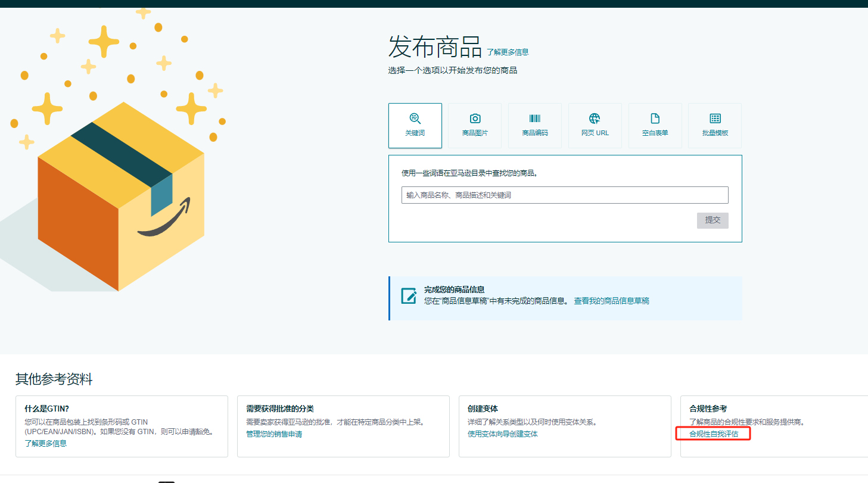Switch to the 网页 URL tab label
The height and width of the screenshot is (483, 868).
(595, 133)
